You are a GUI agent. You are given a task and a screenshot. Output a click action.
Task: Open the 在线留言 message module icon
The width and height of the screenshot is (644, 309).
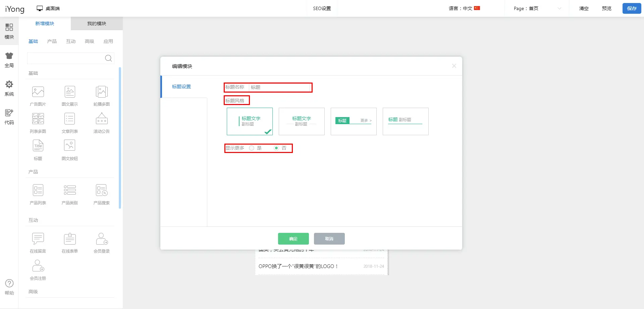(x=38, y=239)
